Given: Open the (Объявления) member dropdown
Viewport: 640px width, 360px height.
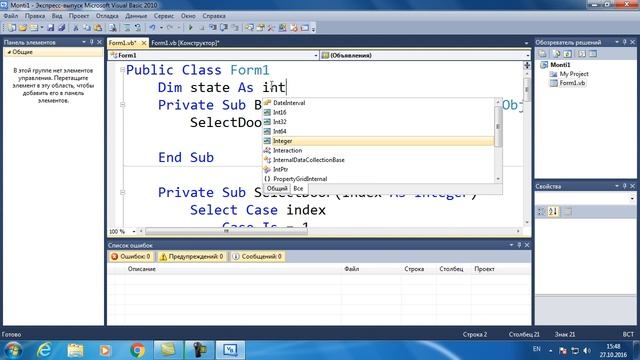Looking at the screenshot, I should click(x=527, y=56).
